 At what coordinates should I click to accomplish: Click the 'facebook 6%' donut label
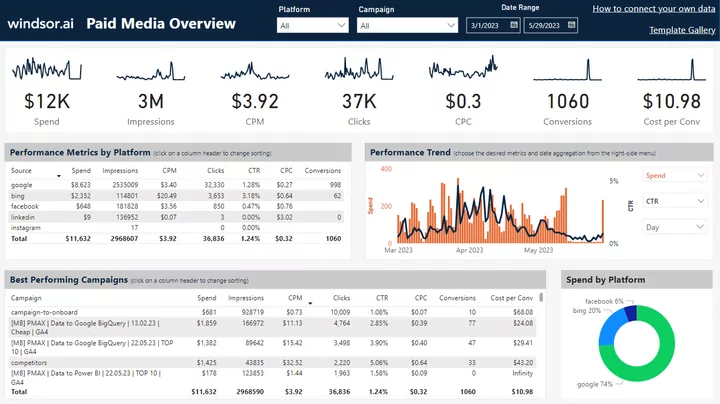click(x=604, y=302)
